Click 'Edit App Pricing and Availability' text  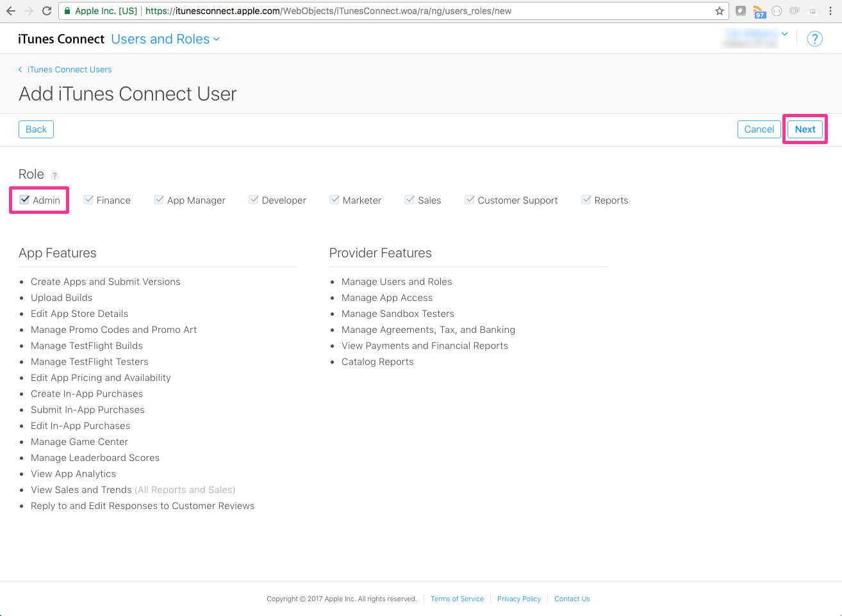pos(101,378)
